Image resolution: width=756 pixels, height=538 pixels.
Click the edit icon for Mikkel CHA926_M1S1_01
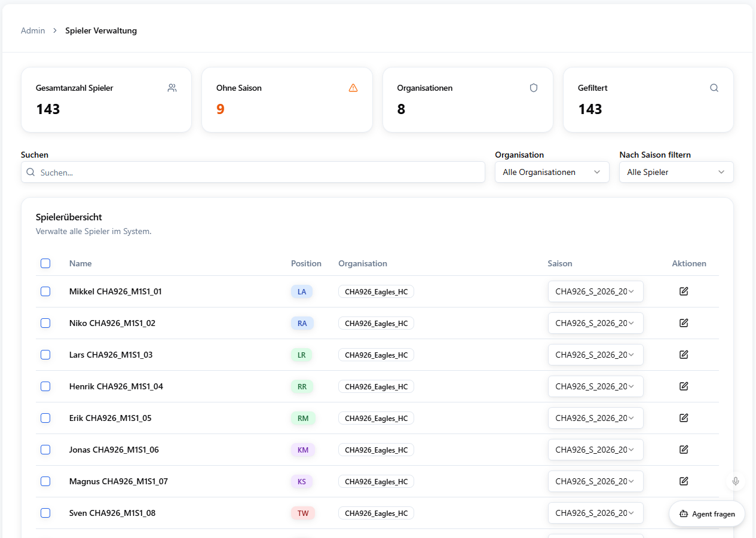click(684, 291)
